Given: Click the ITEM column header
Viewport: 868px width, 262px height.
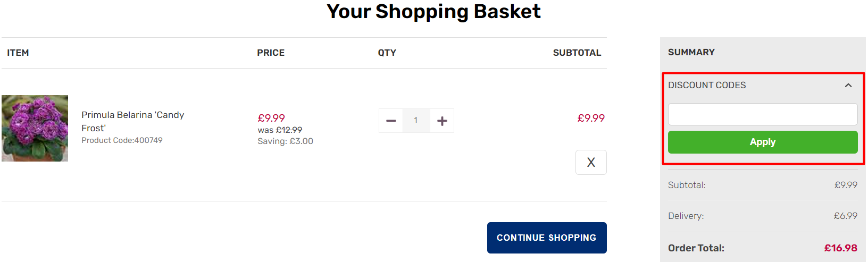Looking at the screenshot, I should tap(18, 53).
